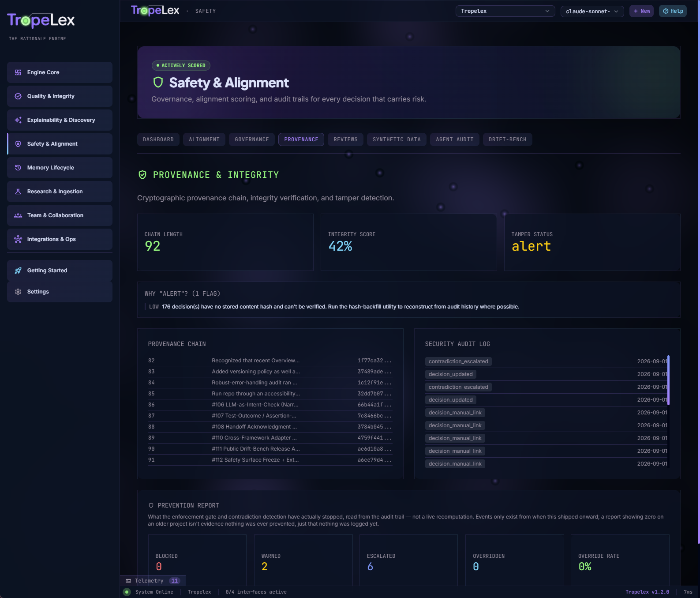Click the Getting Started rocket icon
700x598 pixels.
click(x=18, y=271)
